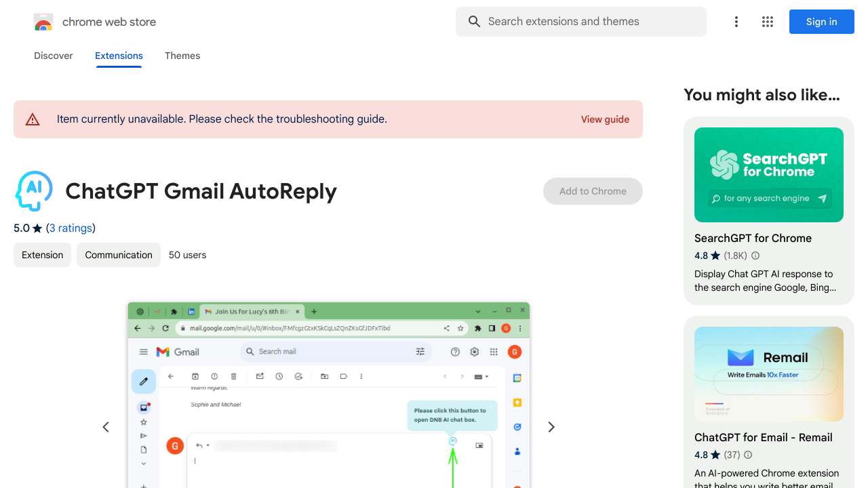Click the Sign in button

point(822,22)
